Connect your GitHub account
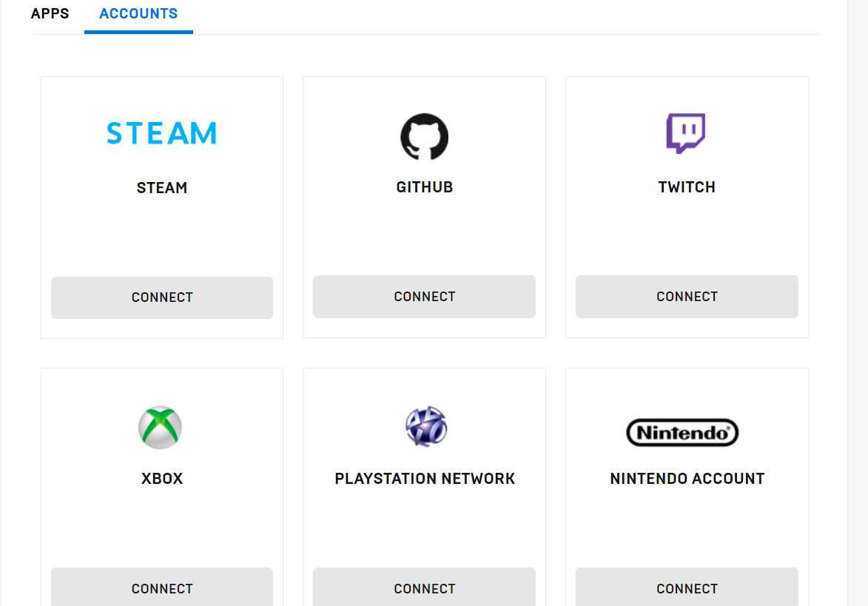The image size is (868, 606). coord(425,297)
